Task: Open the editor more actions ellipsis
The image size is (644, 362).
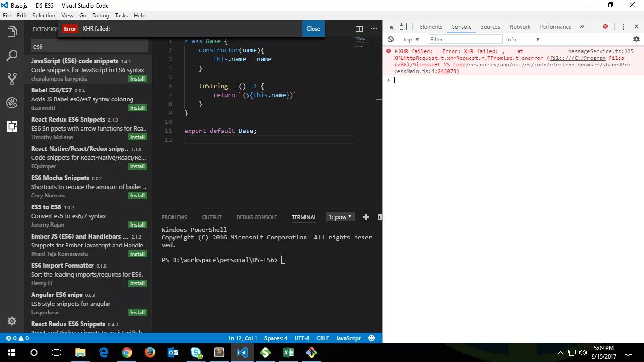Action: pos(375,29)
